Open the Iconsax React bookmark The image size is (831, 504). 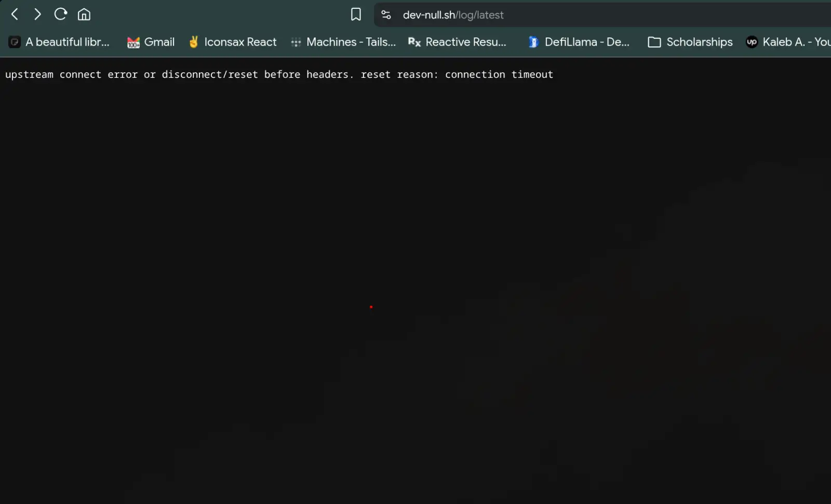pos(233,42)
